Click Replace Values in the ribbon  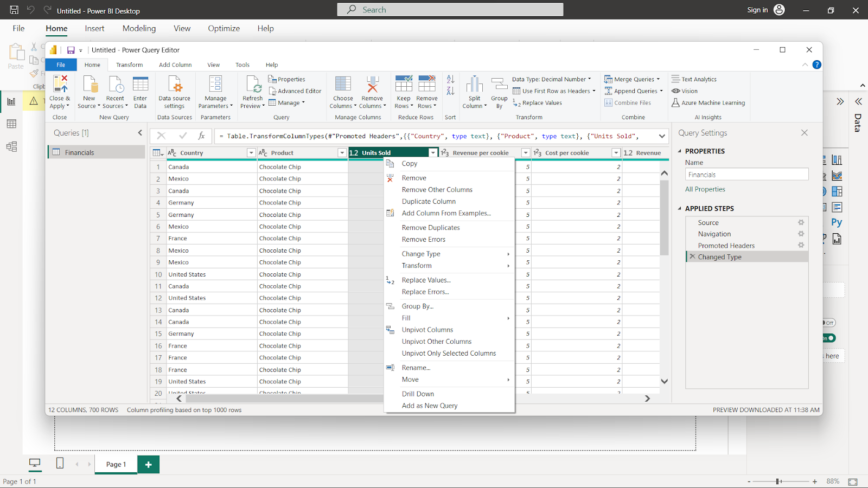click(x=538, y=103)
